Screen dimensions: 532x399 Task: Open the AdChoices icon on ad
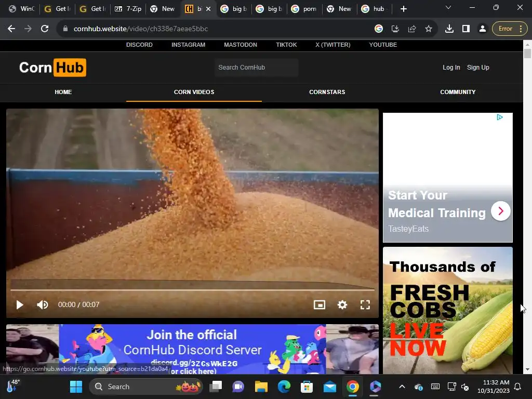pos(500,117)
